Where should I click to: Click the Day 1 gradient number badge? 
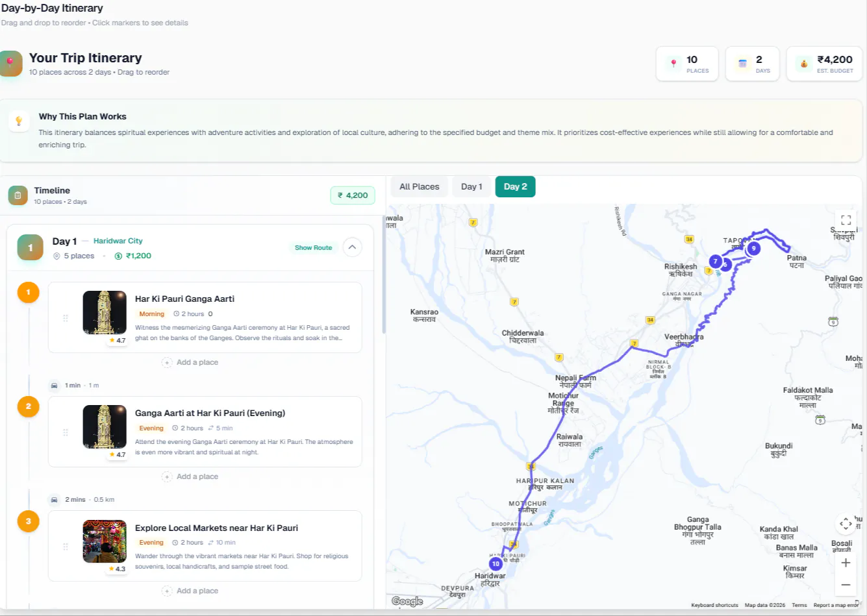tap(30, 247)
